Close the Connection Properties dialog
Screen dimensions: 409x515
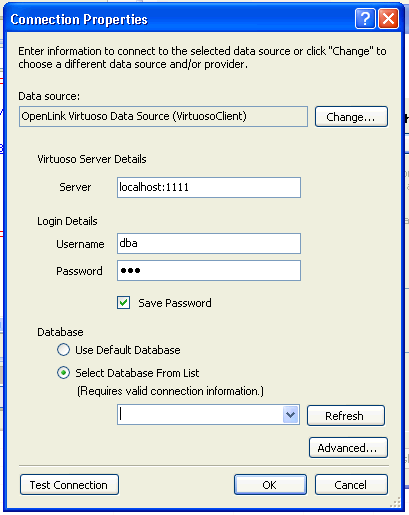[x=389, y=19]
